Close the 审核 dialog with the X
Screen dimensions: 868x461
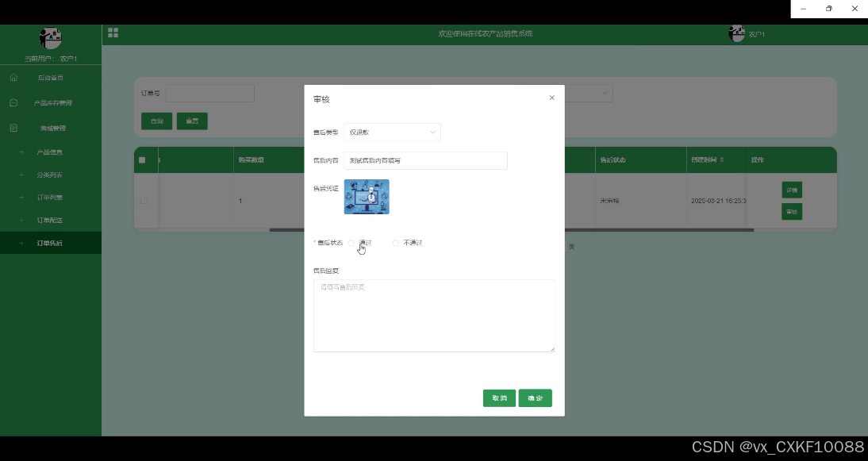(551, 98)
